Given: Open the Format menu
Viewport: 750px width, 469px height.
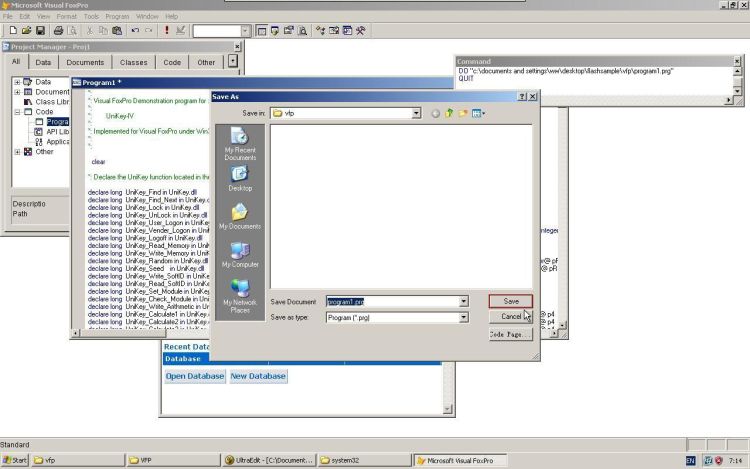Looking at the screenshot, I should coord(66,16).
